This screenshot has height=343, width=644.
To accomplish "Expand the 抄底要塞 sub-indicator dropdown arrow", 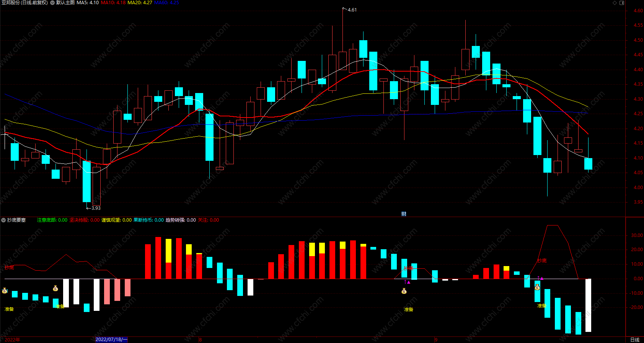I will [x=3, y=220].
